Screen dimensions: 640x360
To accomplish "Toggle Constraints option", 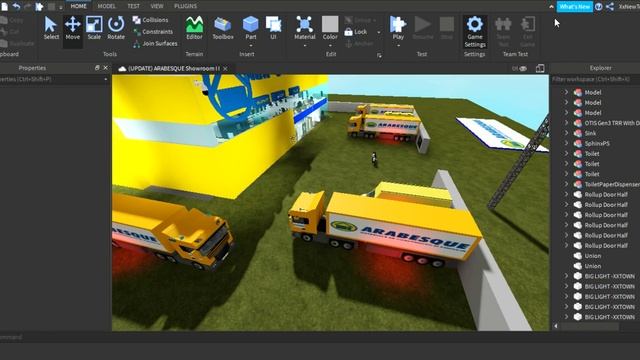I will pyautogui.click(x=153, y=31).
